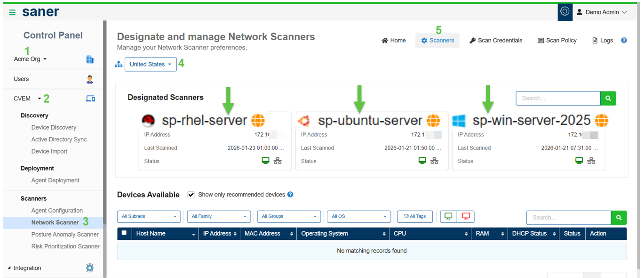Click green search button in Devices Available
This screenshot has height=278, width=644.
619,217
